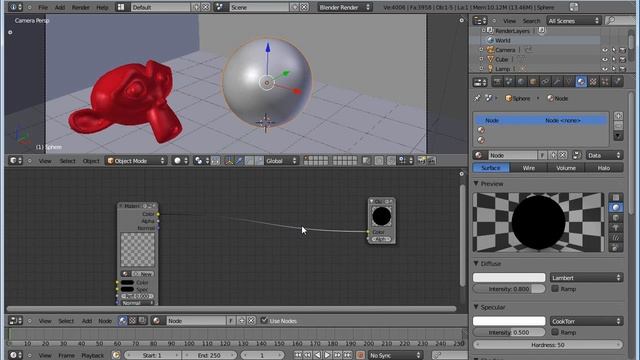Switch to the Wire material type tab
The height and width of the screenshot is (360, 640).
(x=529, y=168)
